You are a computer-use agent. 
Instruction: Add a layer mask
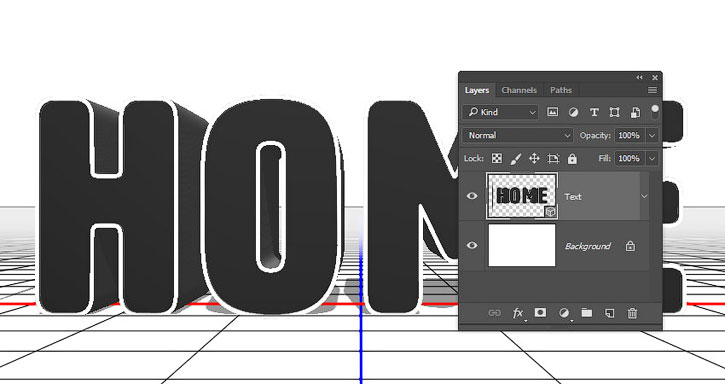(540, 313)
